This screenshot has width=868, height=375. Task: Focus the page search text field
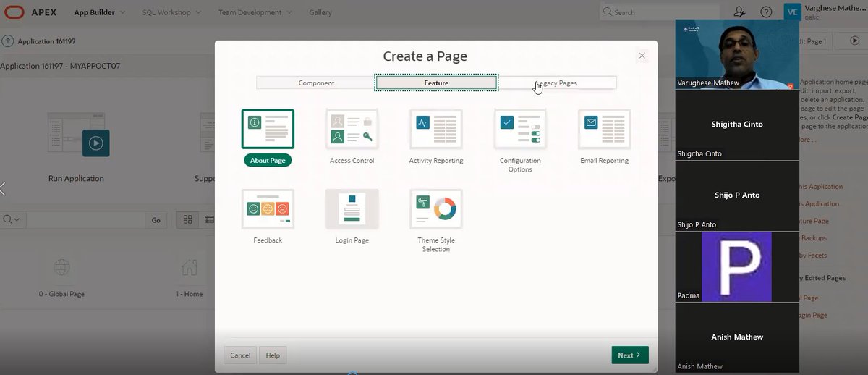pos(85,219)
